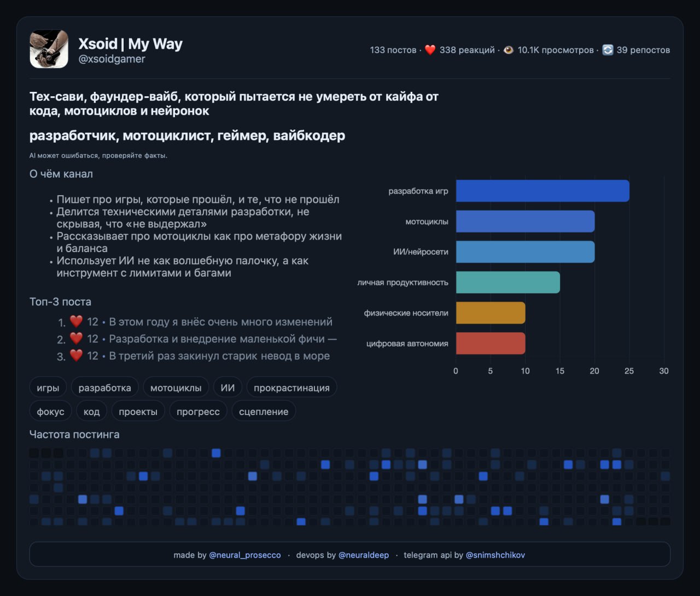Click the eye views icon in header
Image resolution: width=700 pixels, height=596 pixels.
508,50
